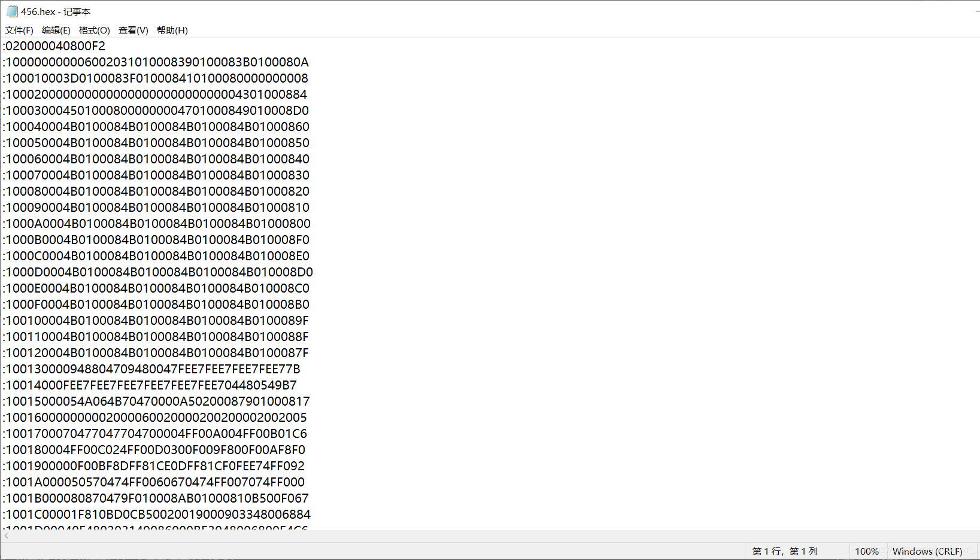Open the 帮助(H) menu
Viewport: 980px width, 560px height.
[172, 31]
